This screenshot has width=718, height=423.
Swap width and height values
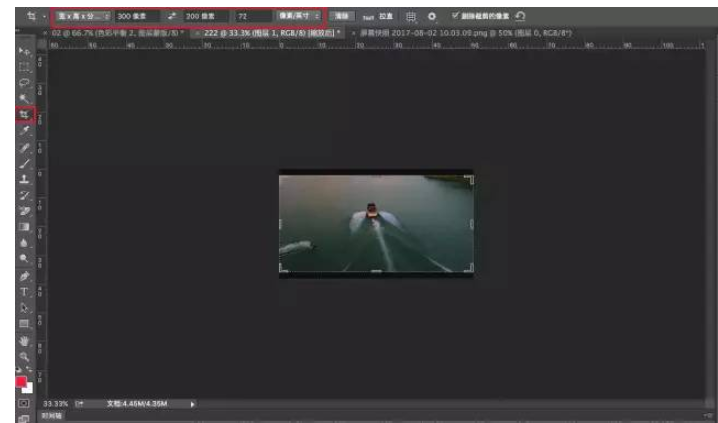tap(171, 16)
